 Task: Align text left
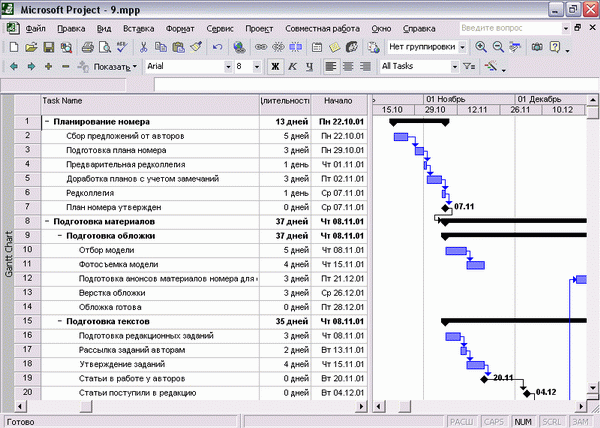coord(331,67)
